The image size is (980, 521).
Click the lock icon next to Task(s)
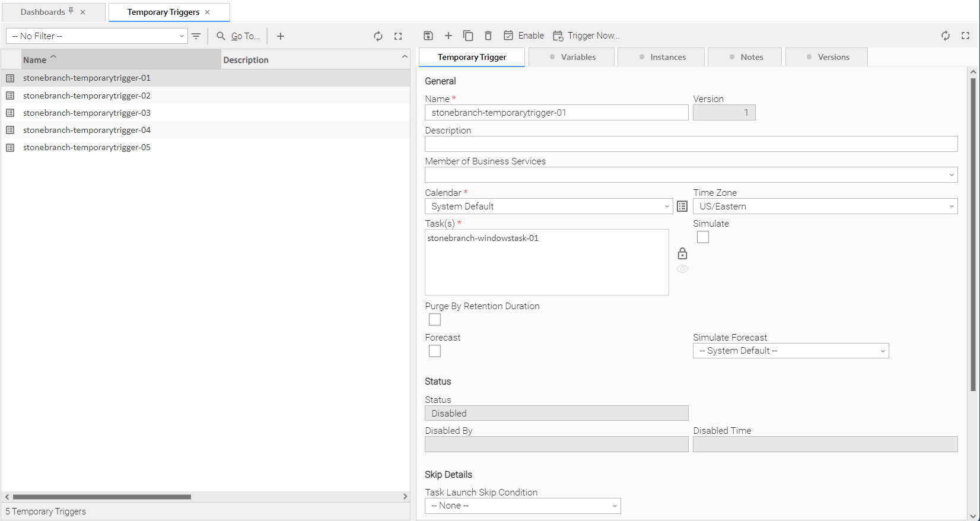pos(682,254)
